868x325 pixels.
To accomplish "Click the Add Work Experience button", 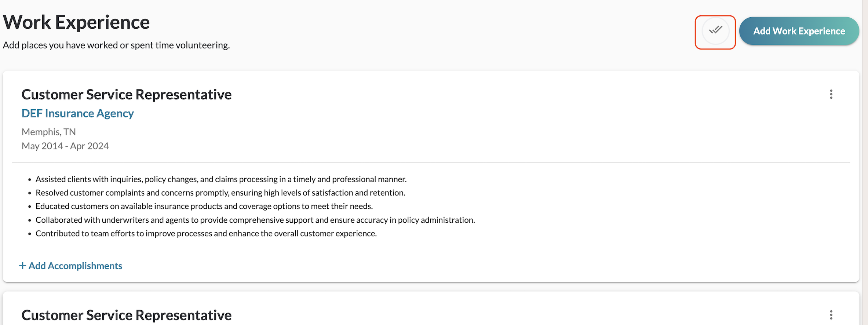I will [799, 31].
